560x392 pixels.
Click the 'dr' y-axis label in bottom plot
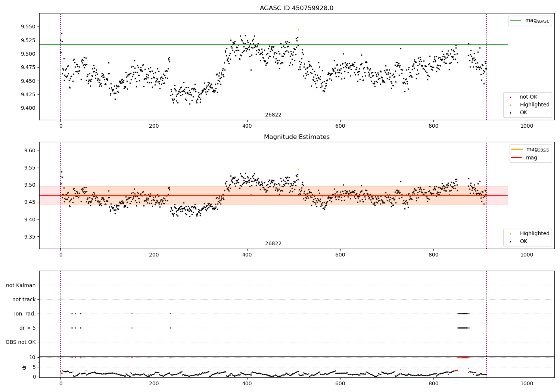24,367
